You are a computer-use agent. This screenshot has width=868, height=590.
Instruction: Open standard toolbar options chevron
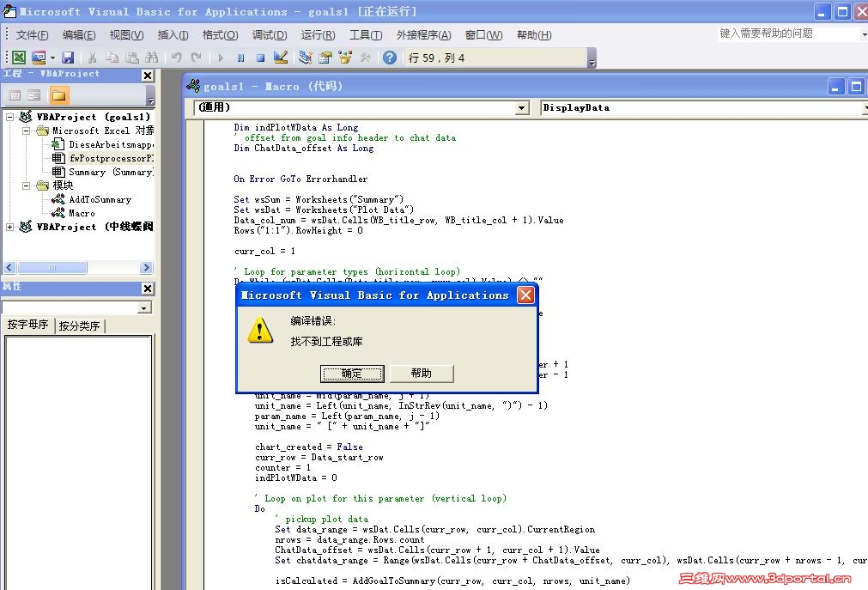pyautogui.click(x=592, y=58)
